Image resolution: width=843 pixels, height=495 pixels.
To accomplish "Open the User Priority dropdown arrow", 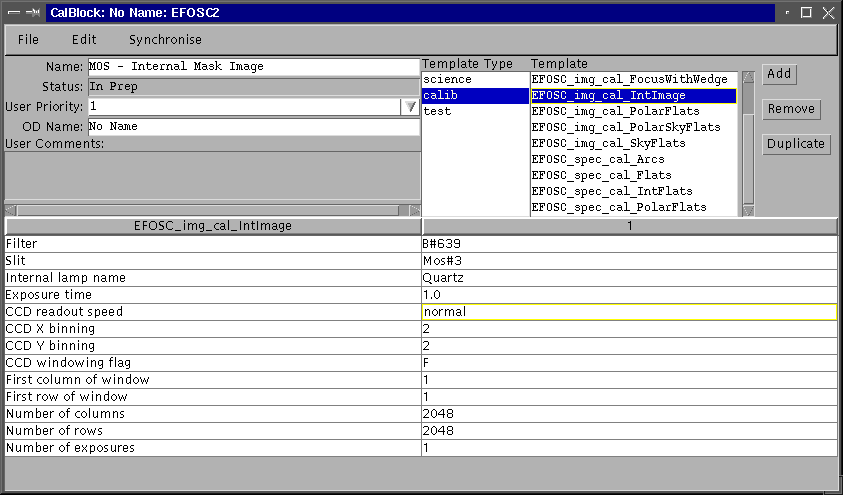I will [410, 106].
